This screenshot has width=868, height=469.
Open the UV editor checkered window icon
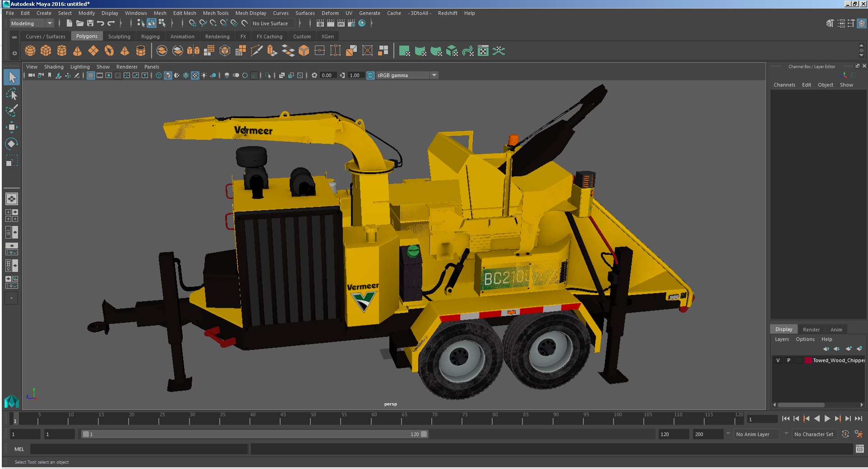point(483,51)
